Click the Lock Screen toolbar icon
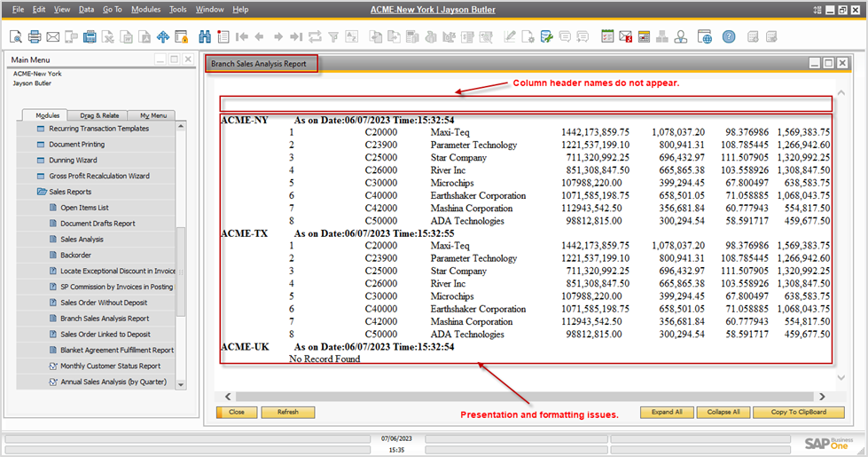Screen dimensions: 868x457 [x=182, y=37]
